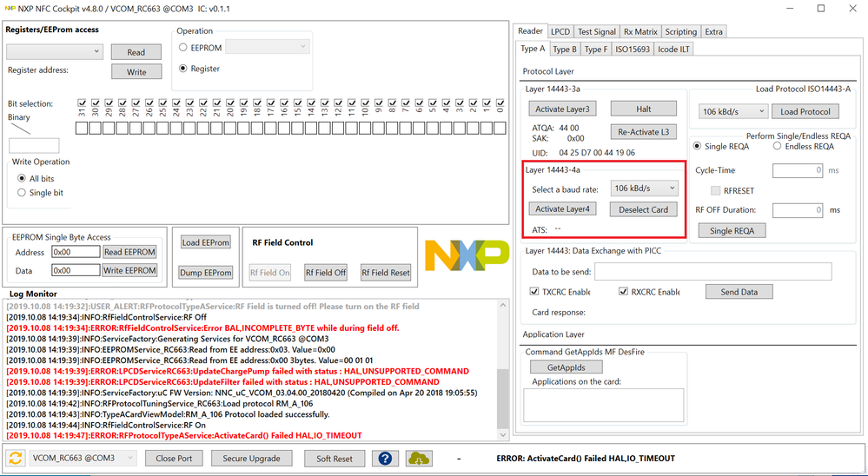Click Load Protocol button
The image size is (868, 476).
point(805,112)
